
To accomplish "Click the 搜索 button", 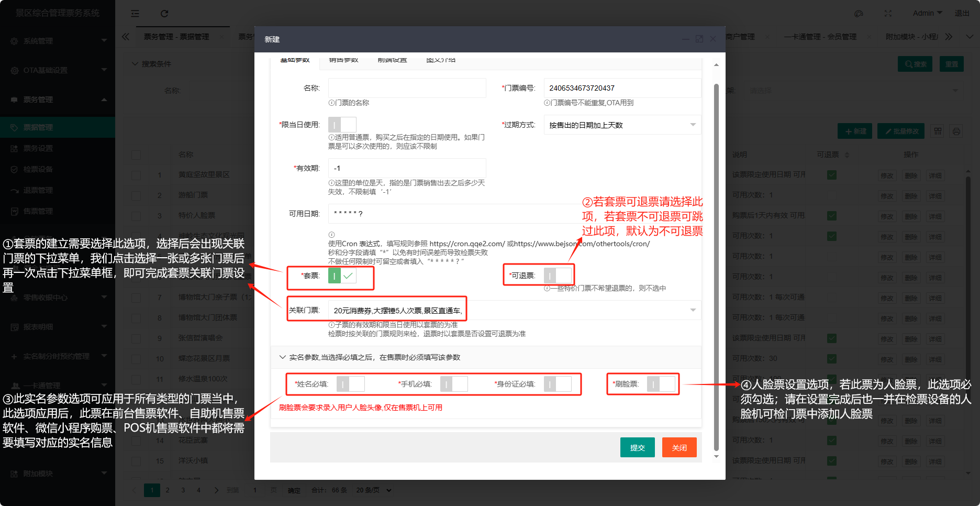I will tap(915, 64).
